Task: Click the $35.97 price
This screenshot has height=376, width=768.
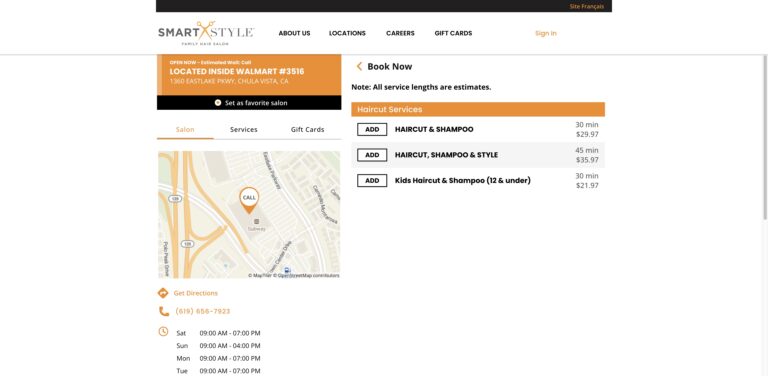Action: point(587,160)
